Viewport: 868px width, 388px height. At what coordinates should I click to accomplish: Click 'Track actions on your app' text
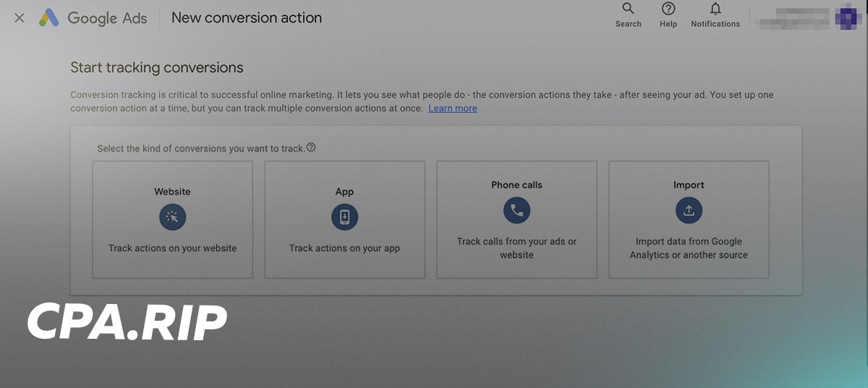(345, 248)
